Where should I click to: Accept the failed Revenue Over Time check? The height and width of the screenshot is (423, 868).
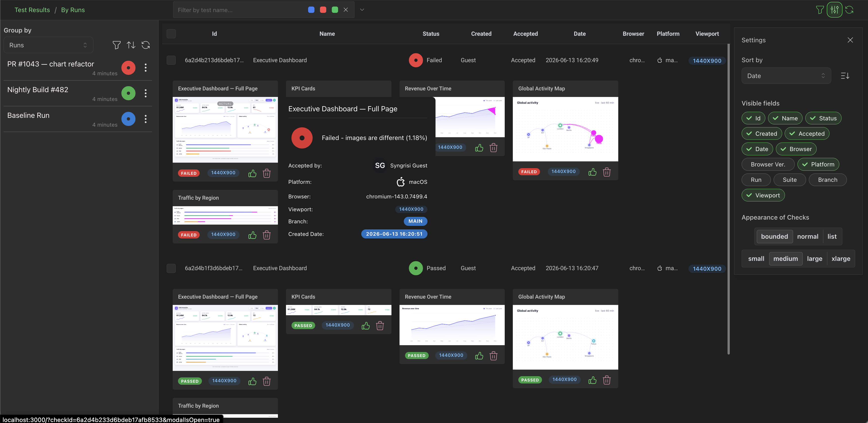point(479,148)
